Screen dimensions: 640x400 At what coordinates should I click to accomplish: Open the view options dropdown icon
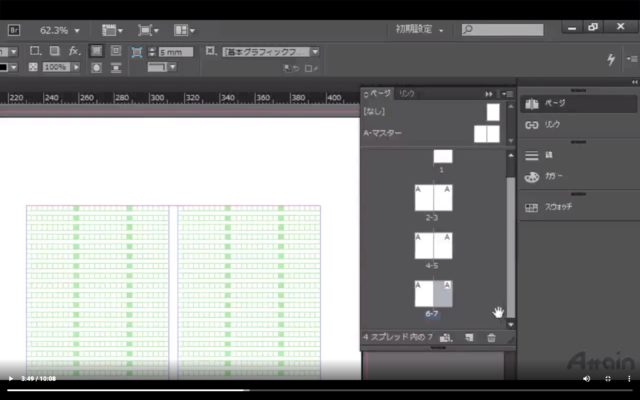(x=112, y=30)
